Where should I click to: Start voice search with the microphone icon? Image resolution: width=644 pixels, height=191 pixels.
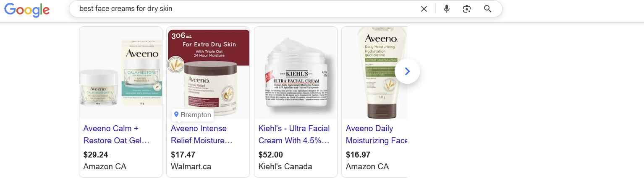[x=447, y=9]
